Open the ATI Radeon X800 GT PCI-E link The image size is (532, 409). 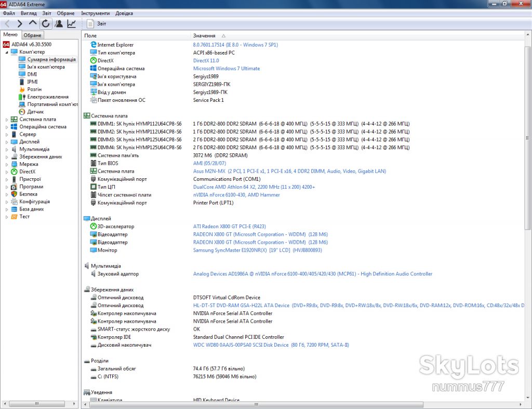[229, 227]
